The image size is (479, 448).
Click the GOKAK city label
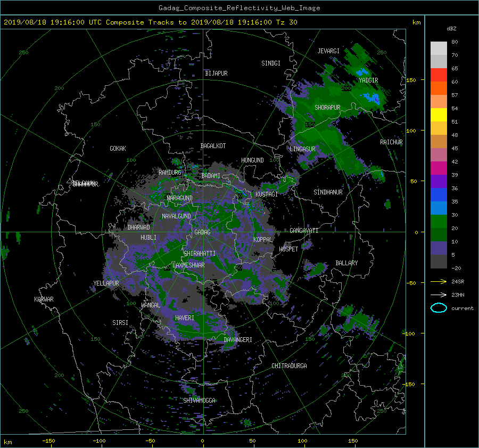click(118, 148)
